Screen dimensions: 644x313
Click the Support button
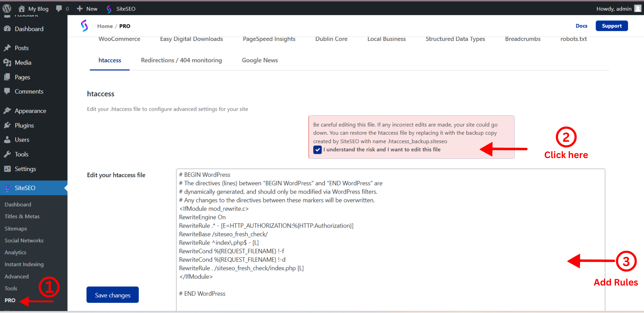tap(612, 26)
